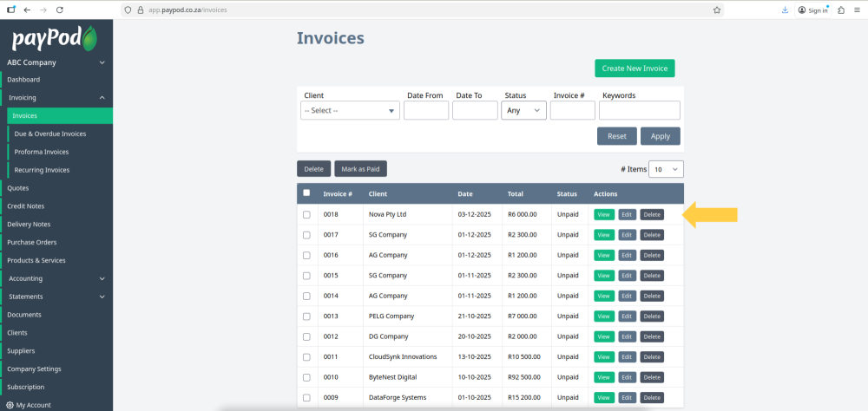Tick checkbox for invoice 0010
This screenshot has height=411, width=868.
[306, 377]
